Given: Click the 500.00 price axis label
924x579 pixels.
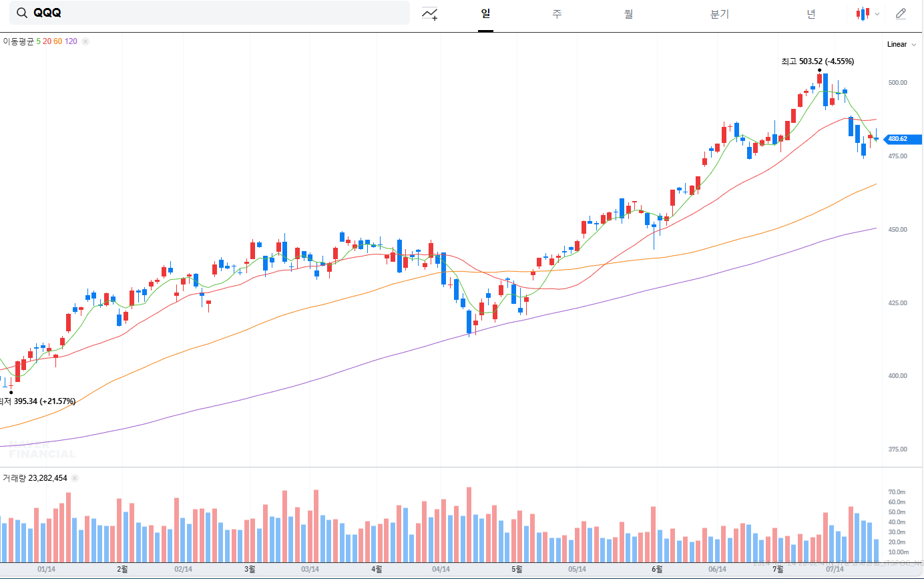Looking at the screenshot, I should click(897, 83).
